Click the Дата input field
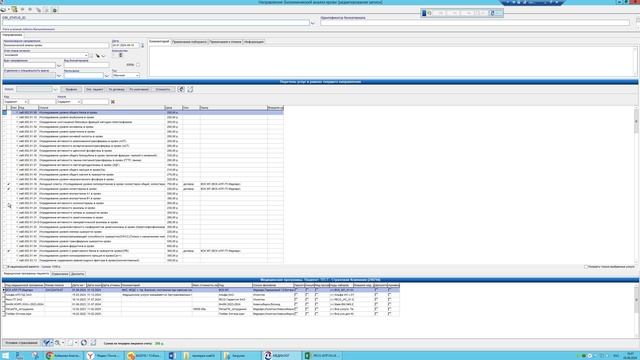Screen dimensions: 640x360 coord(126,45)
